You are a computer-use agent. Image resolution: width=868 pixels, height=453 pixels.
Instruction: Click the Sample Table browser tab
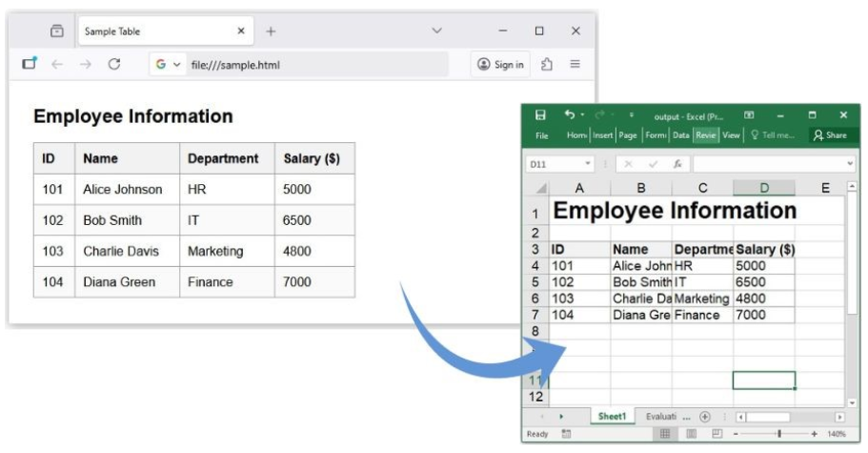click(166, 31)
